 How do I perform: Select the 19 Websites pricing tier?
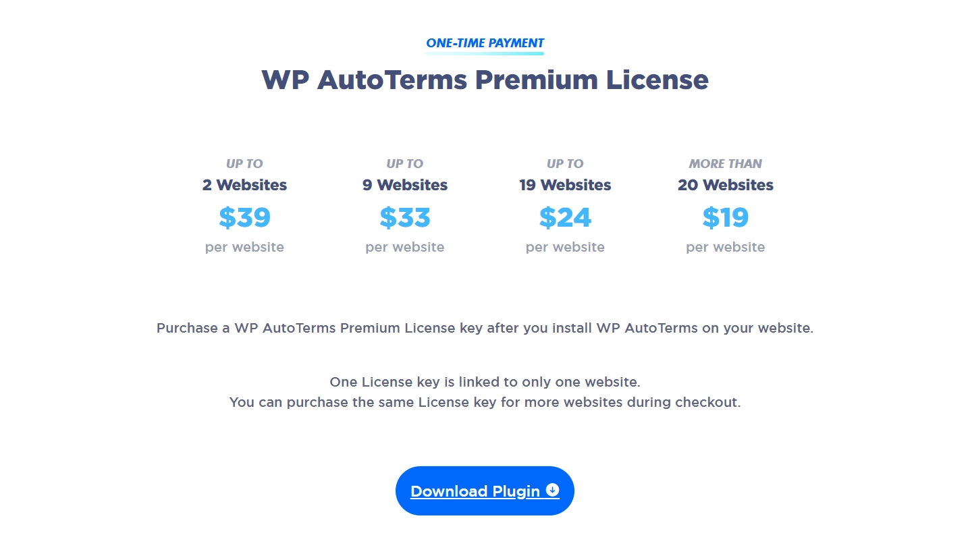[x=564, y=184]
